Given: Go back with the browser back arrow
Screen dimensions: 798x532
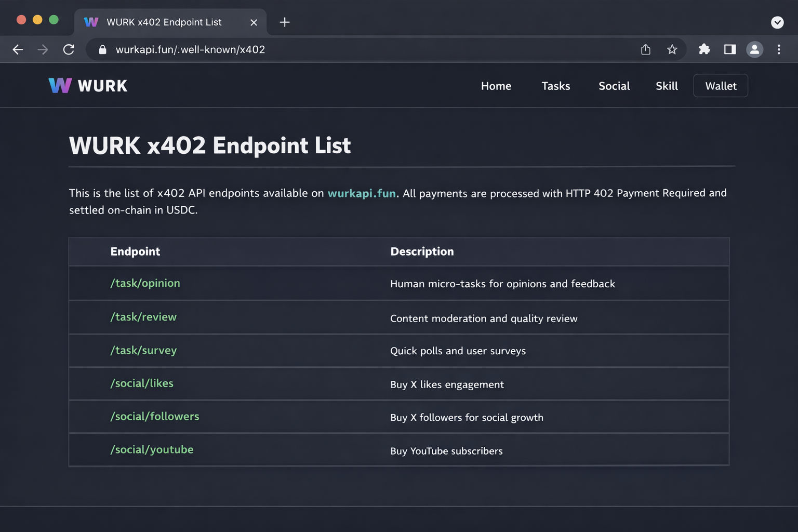Looking at the screenshot, I should [18, 49].
